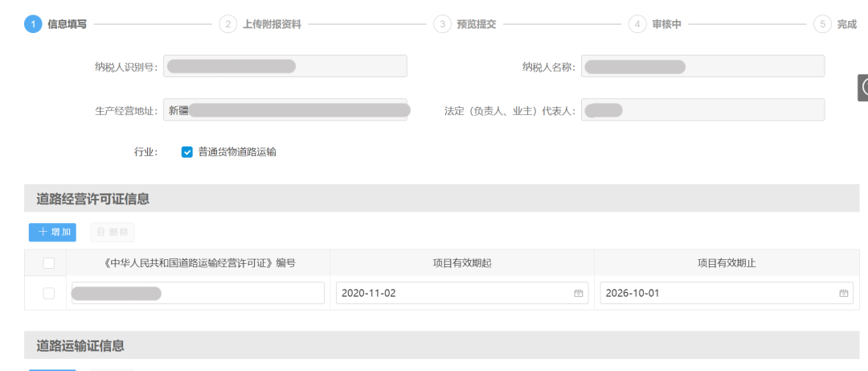Click the 删除 button under 道路经营许可证信息

[113, 233]
